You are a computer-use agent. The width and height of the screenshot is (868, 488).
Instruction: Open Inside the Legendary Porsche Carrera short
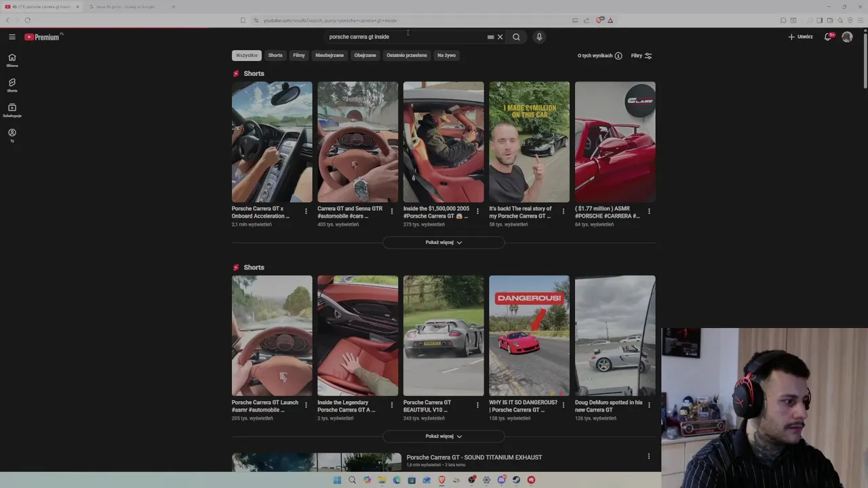coord(357,336)
